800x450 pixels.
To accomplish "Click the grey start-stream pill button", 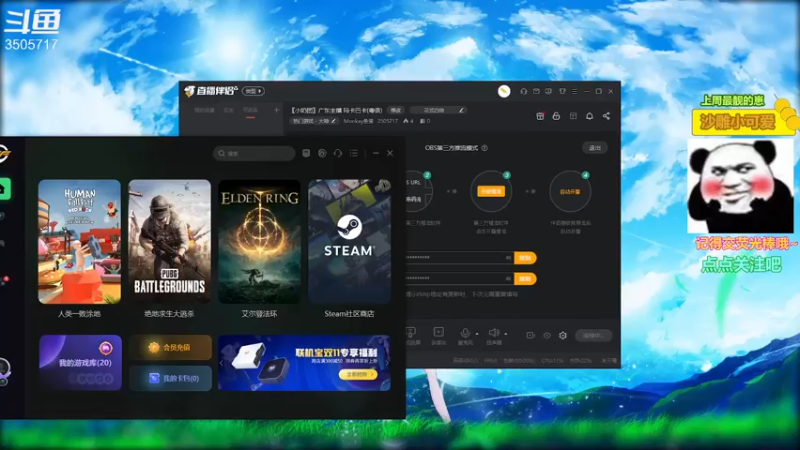I will tap(594, 335).
